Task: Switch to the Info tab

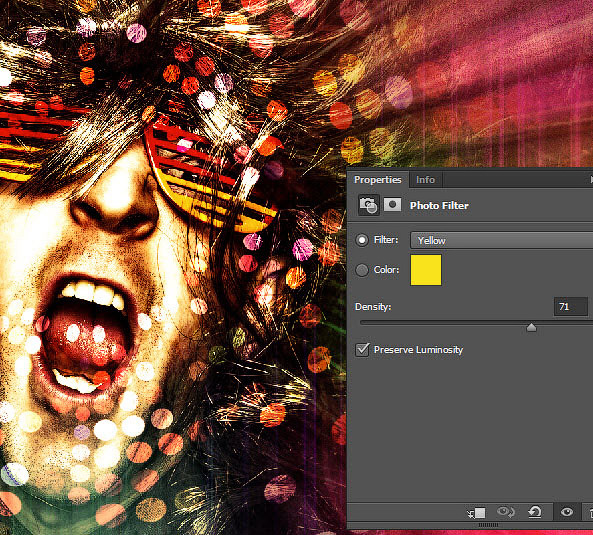Action: [x=425, y=180]
